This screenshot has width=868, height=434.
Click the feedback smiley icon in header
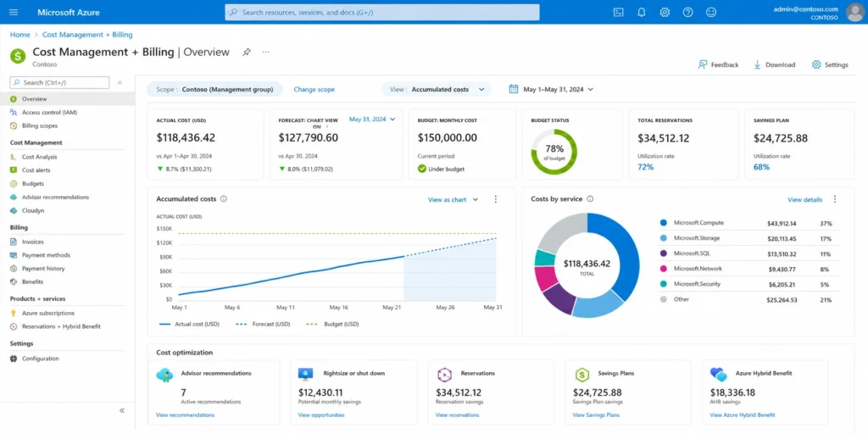point(711,12)
